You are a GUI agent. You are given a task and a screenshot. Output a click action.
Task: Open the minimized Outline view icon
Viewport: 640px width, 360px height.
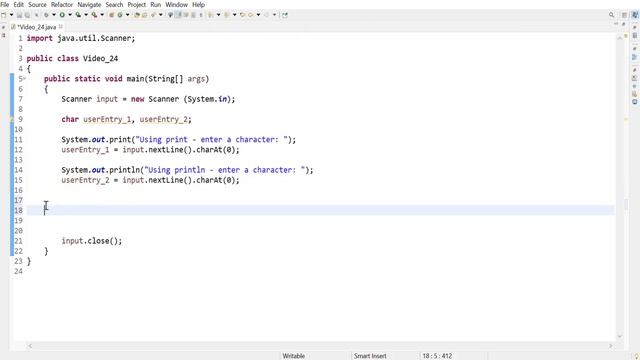tap(635, 57)
